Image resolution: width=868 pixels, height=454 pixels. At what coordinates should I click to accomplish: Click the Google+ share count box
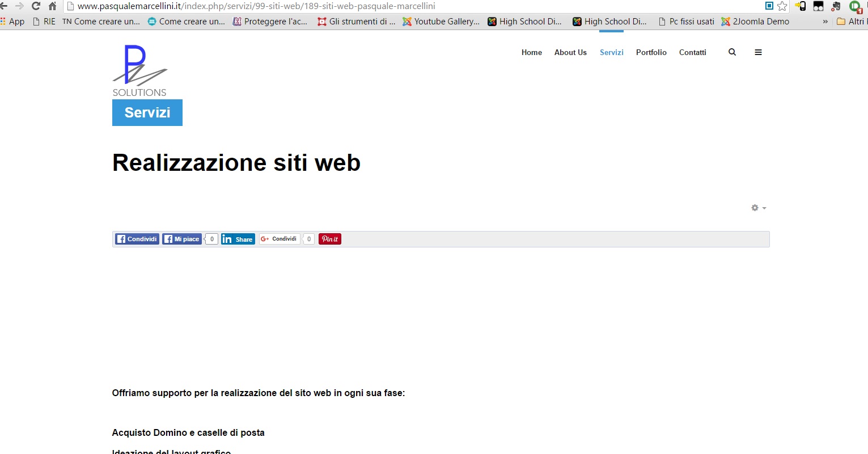point(309,239)
